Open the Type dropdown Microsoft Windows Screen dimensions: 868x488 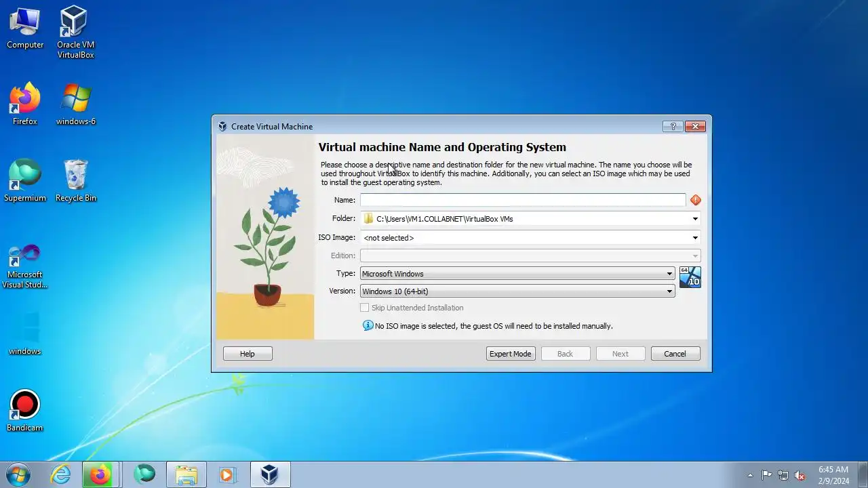pos(517,274)
